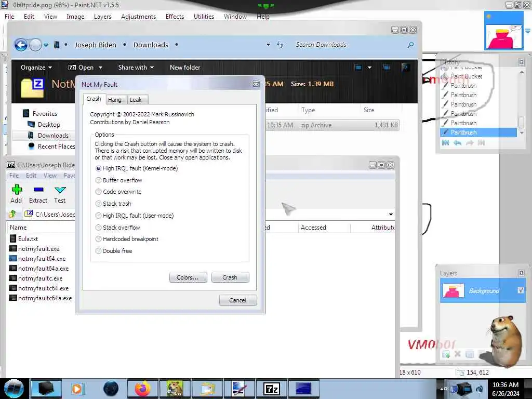The image size is (532, 399).
Task: Select High IRQL fault (User-mode) option
Action: tap(135, 216)
